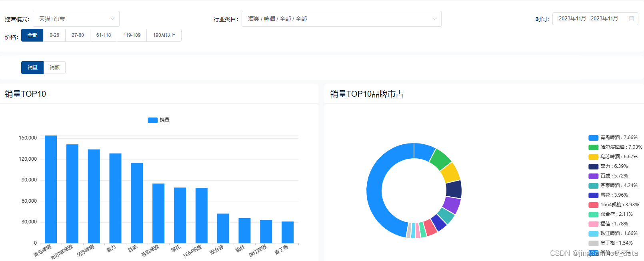Toggle 奥丁格 : 1.54% legend entry
This screenshot has width=644, height=261.
[x=611, y=243]
